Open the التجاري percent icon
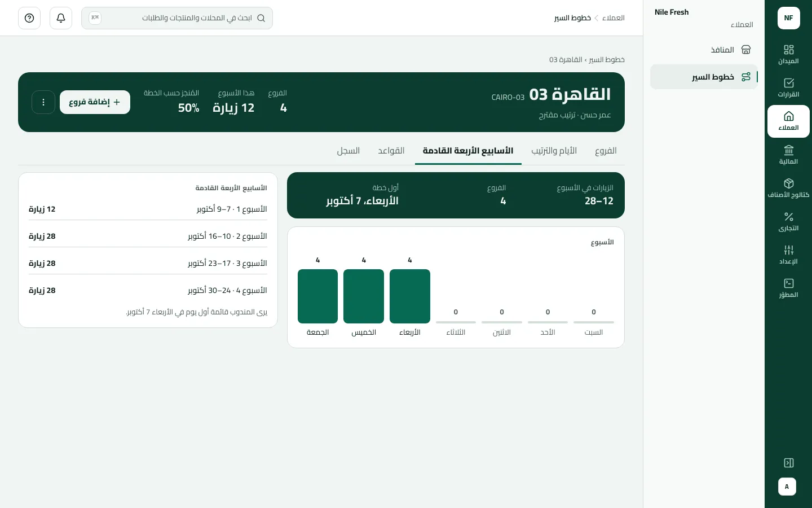This screenshot has width=812, height=508. click(788, 217)
